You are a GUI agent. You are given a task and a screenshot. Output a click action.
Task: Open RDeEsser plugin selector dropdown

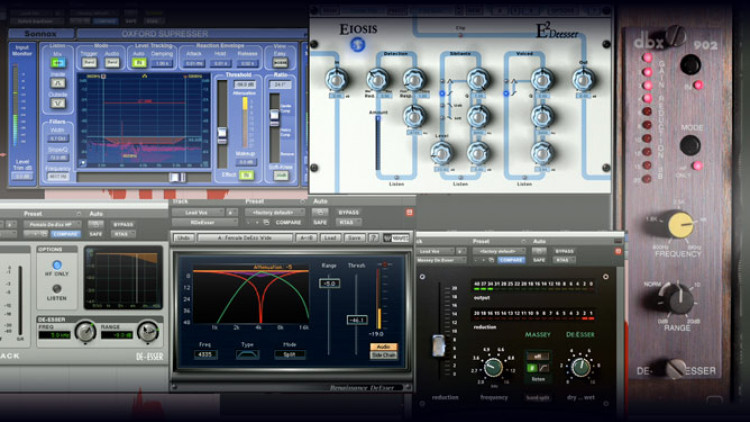click(x=204, y=222)
